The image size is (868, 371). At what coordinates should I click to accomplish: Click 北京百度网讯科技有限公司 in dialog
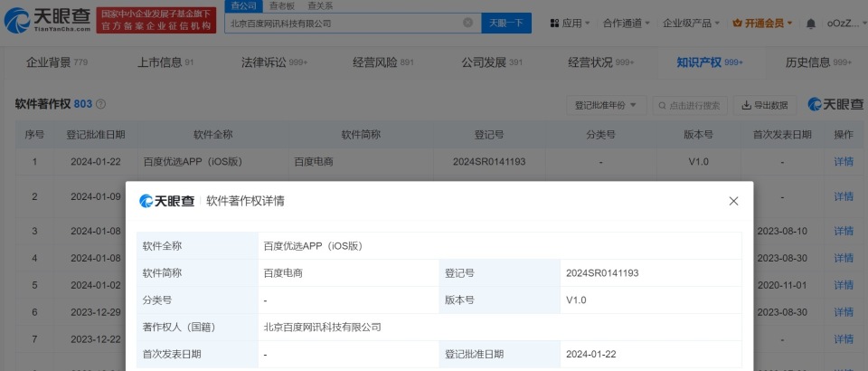point(323,328)
